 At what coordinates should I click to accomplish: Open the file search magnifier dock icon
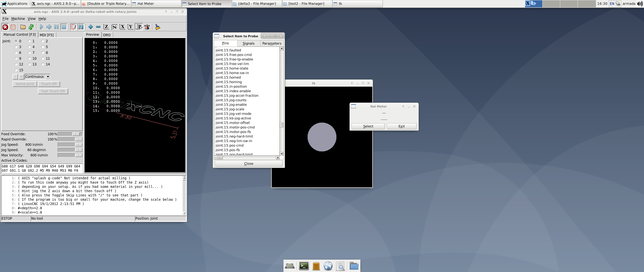(340, 266)
